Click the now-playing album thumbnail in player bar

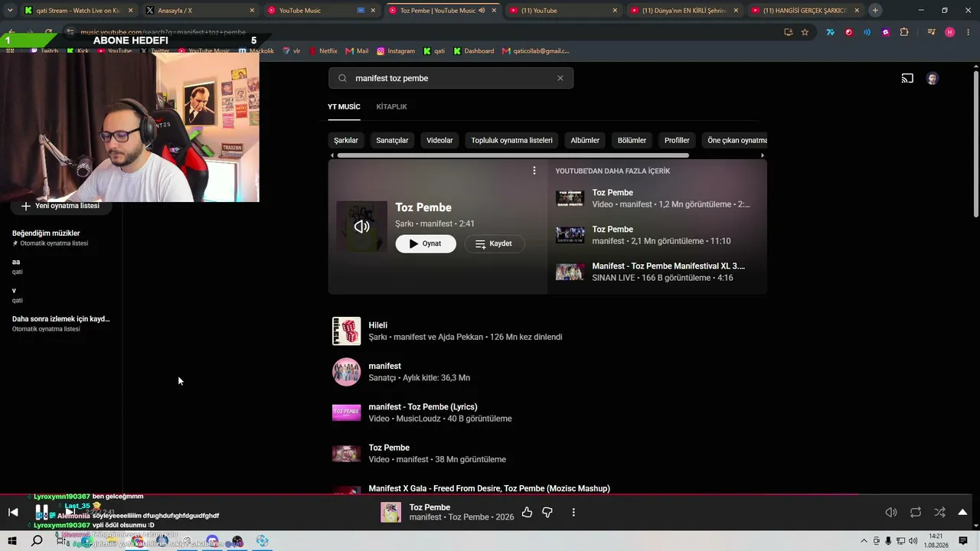(391, 513)
